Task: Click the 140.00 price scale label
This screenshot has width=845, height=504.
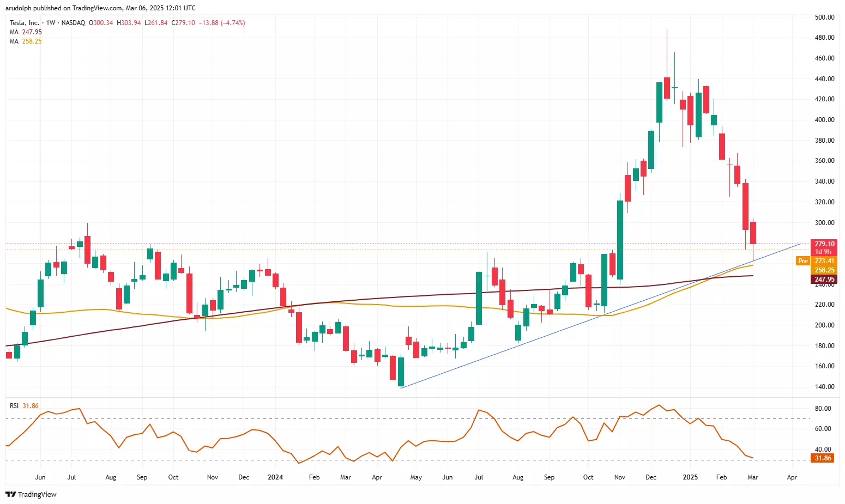Action: (824, 387)
